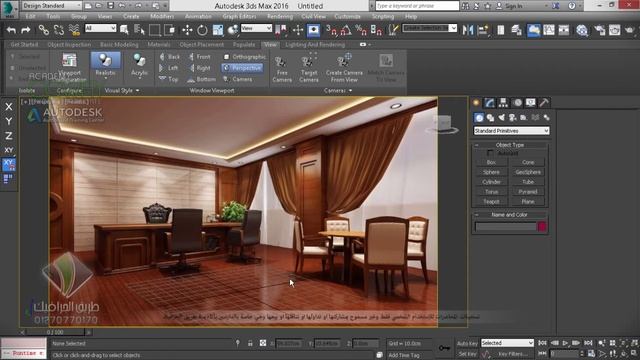
Task: Open the Modifiers menu
Action: (x=162, y=17)
